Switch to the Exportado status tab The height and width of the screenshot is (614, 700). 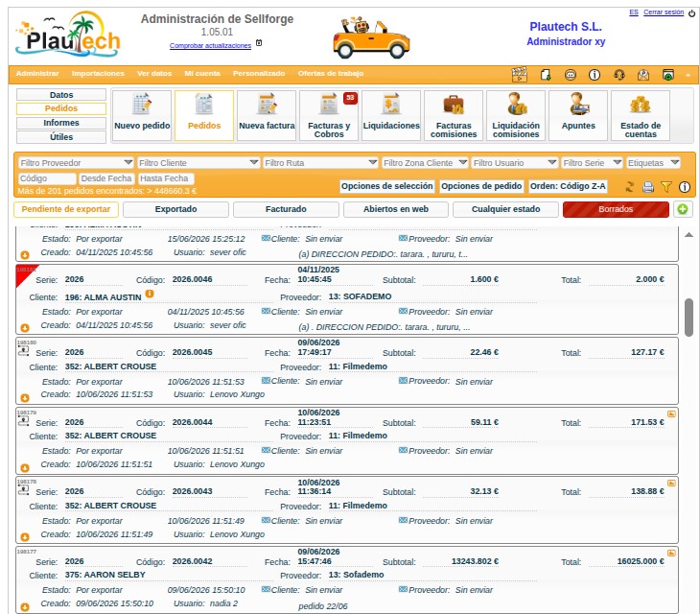175,209
